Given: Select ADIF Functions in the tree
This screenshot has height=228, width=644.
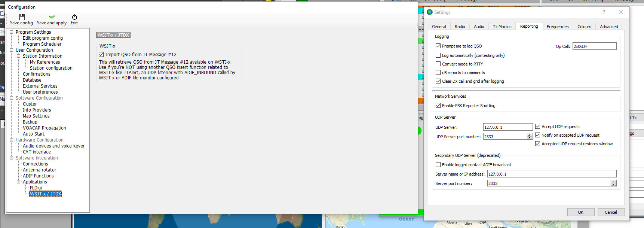Looking at the screenshot, I should [x=38, y=176].
